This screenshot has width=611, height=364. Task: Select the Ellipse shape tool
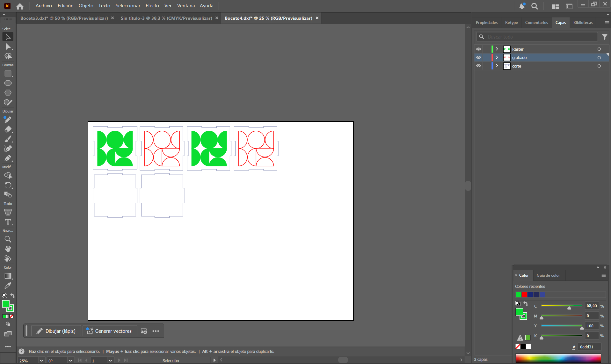tap(8, 83)
